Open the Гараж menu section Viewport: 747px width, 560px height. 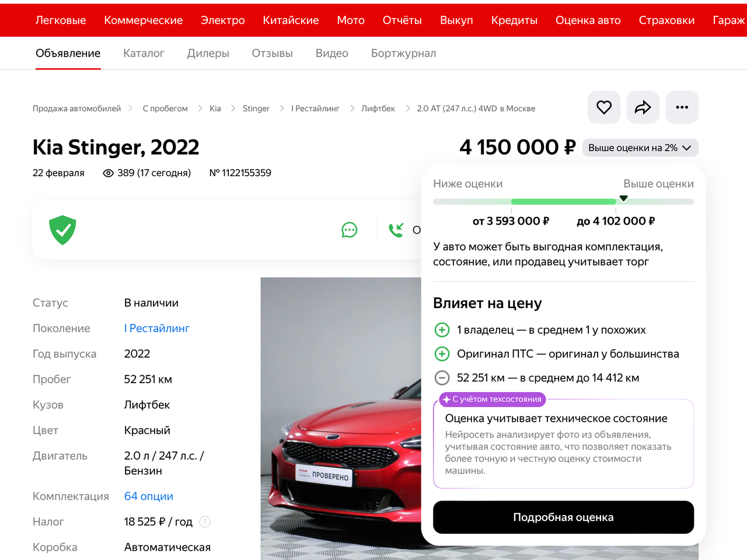pyautogui.click(x=729, y=20)
